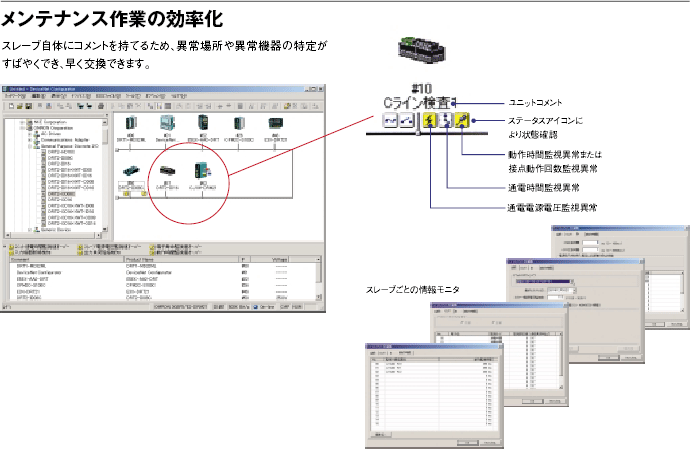
Task: Click the power-on time status icon between yellow icons
Action: tap(446, 120)
